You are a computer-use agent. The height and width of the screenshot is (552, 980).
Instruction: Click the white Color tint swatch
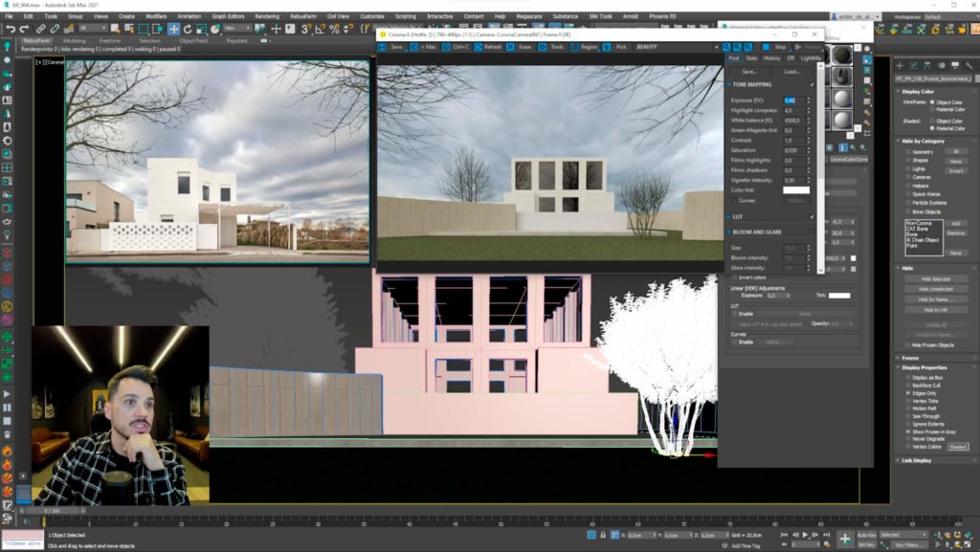[795, 189]
